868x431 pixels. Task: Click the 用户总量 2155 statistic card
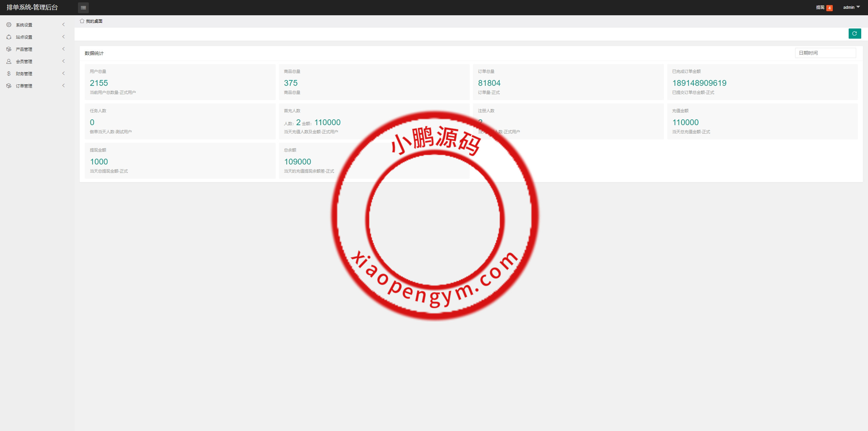coord(180,82)
